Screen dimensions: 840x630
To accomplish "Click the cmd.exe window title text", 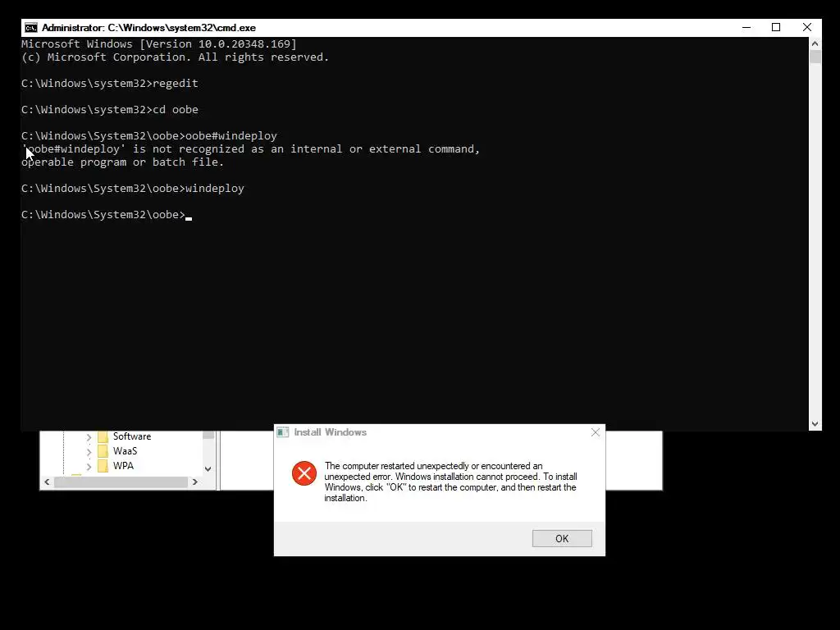I will (x=149, y=28).
